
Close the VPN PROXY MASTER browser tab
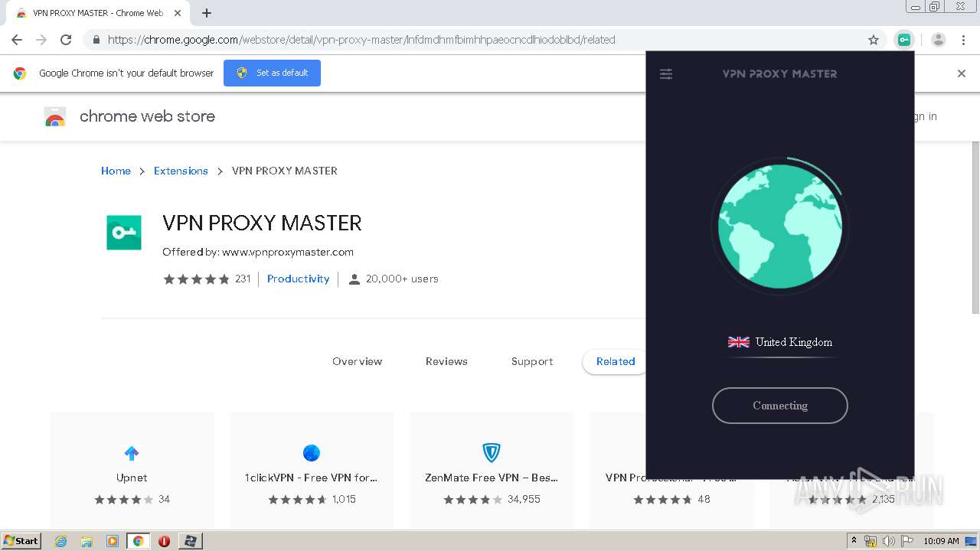pos(178,13)
